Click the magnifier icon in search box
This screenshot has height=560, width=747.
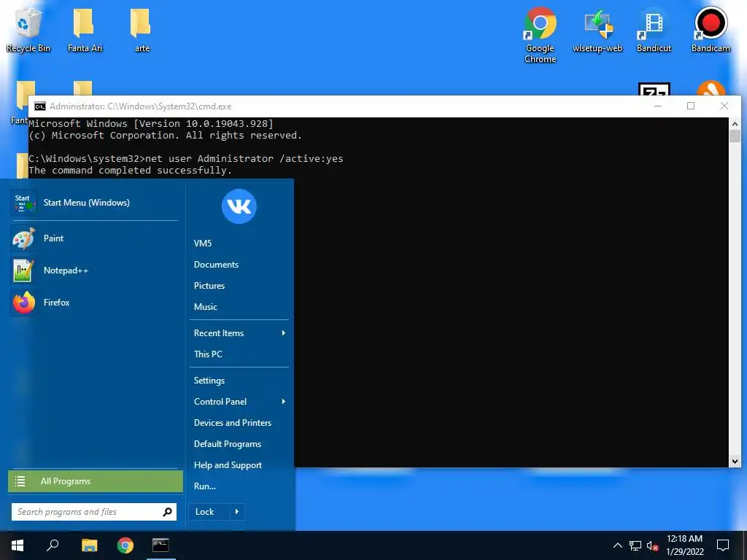click(x=167, y=512)
